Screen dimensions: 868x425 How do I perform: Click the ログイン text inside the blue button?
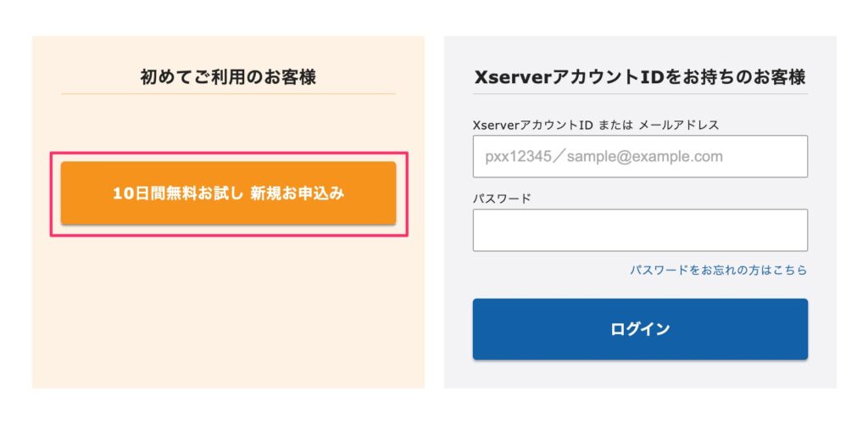(x=640, y=329)
